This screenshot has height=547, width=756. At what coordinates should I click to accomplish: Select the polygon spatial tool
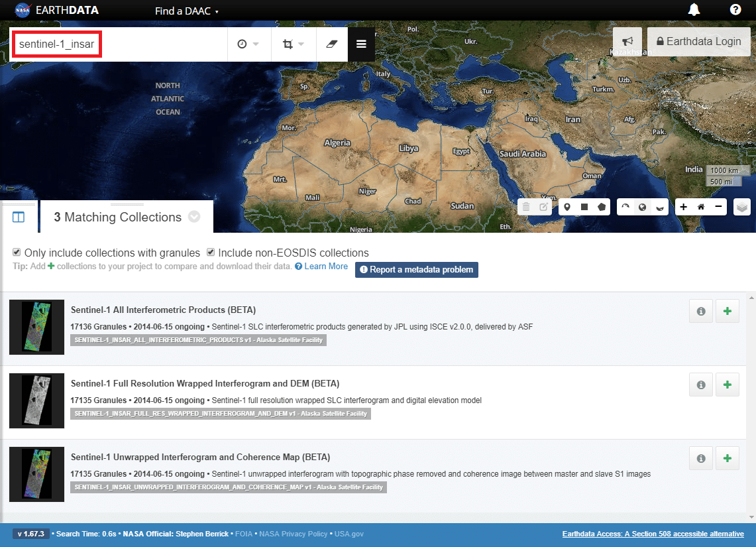click(602, 207)
